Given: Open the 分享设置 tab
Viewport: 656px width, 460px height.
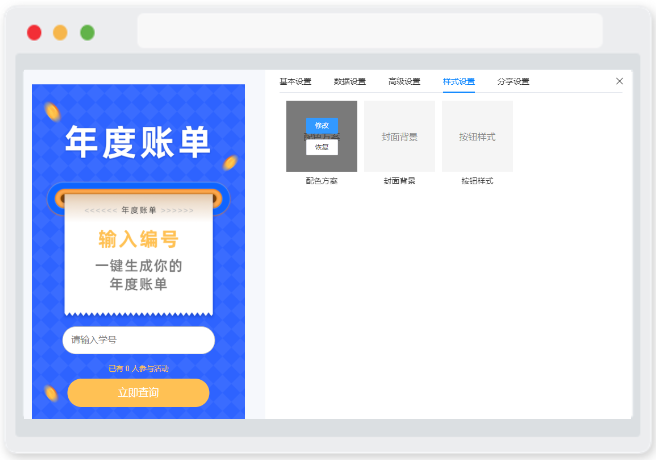Looking at the screenshot, I should coord(513,82).
